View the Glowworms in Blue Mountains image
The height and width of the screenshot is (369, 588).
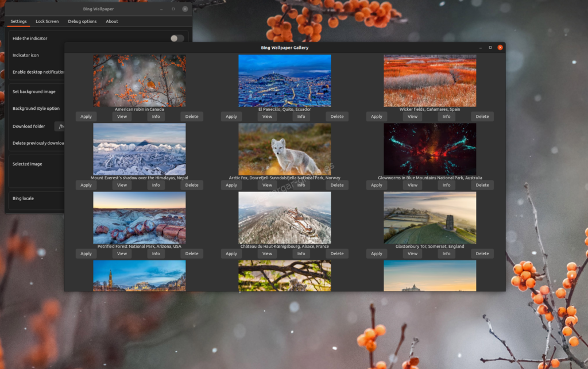coord(412,184)
